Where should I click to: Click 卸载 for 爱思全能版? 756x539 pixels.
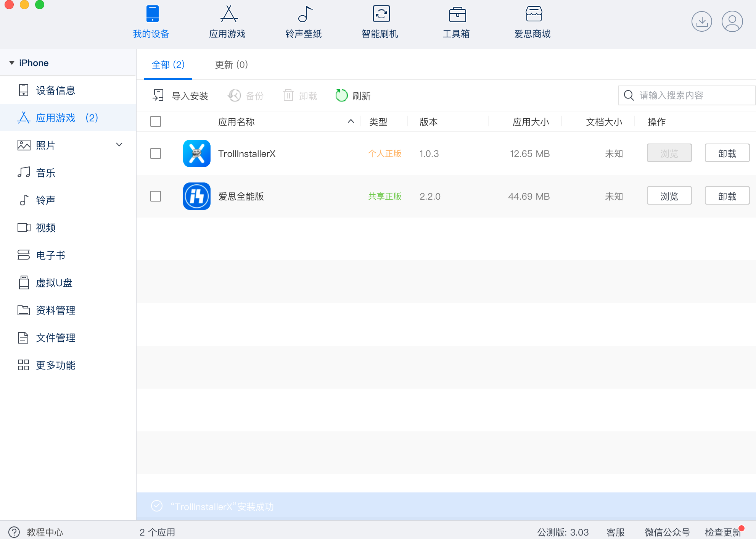click(727, 196)
